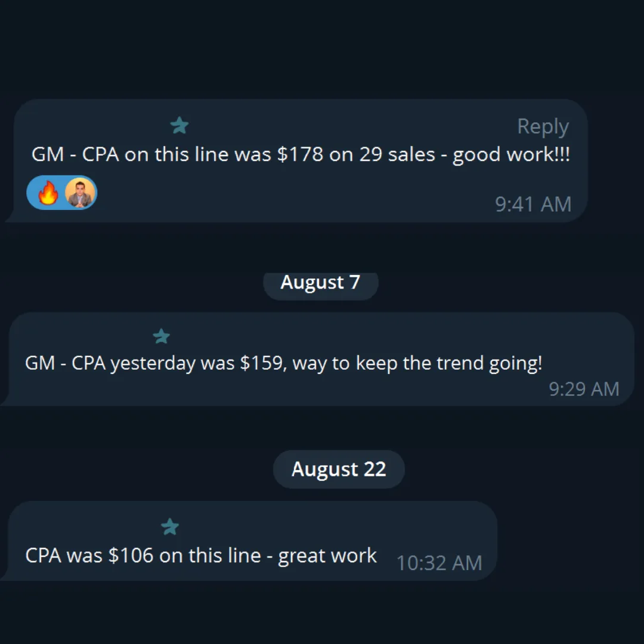The height and width of the screenshot is (644, 644).
Task: Click the '$178' amount in first message
Action: (x=300, y=155)
